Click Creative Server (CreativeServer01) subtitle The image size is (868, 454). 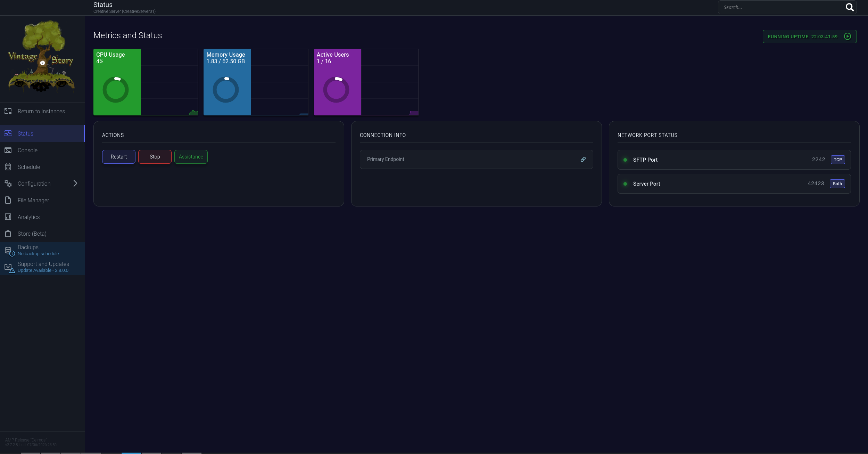124,11
